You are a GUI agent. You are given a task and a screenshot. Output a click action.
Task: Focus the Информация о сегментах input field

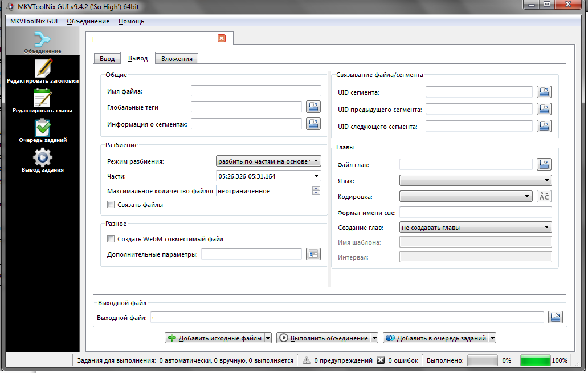[246, 124]
